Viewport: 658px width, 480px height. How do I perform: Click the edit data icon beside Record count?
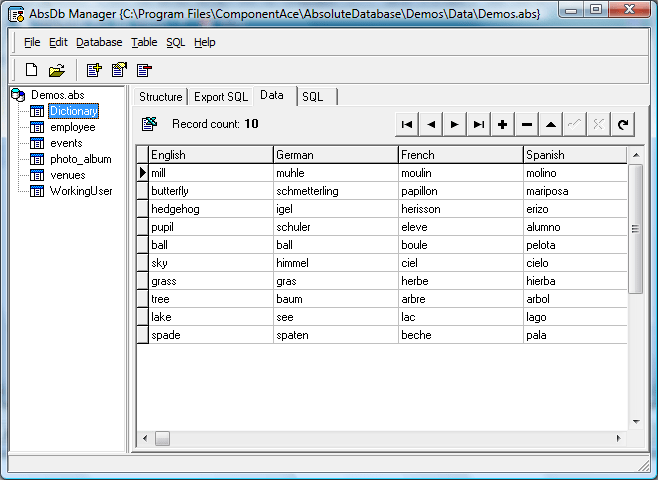[149, 124]
